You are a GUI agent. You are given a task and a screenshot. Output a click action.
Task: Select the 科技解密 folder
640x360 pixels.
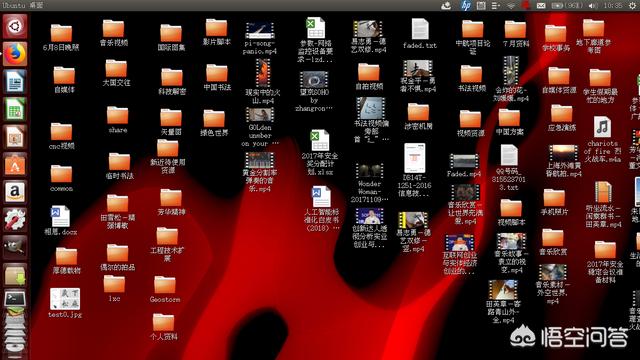point(172,81)
